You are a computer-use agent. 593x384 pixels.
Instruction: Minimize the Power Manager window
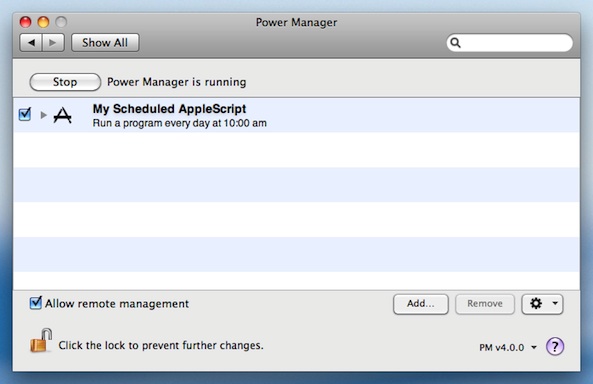tap(43, 22)
